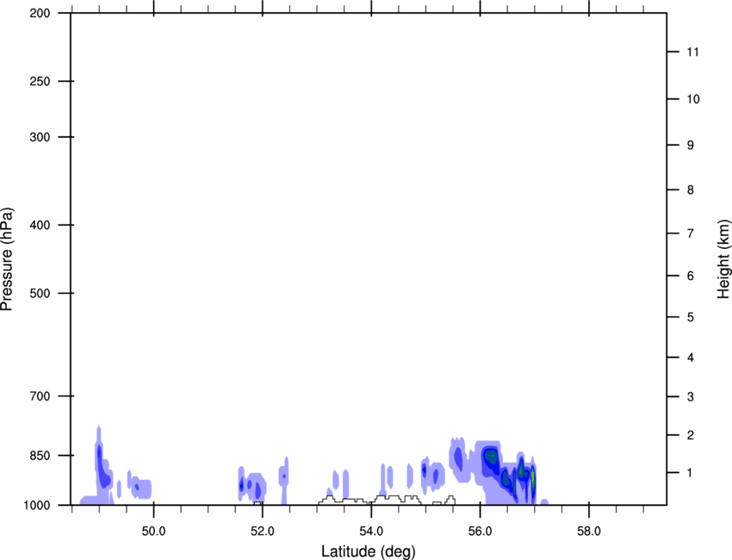The width and height of the screenshot is (732, 560).
Task: Click the 9 km height label
Action: pos(691,146)
